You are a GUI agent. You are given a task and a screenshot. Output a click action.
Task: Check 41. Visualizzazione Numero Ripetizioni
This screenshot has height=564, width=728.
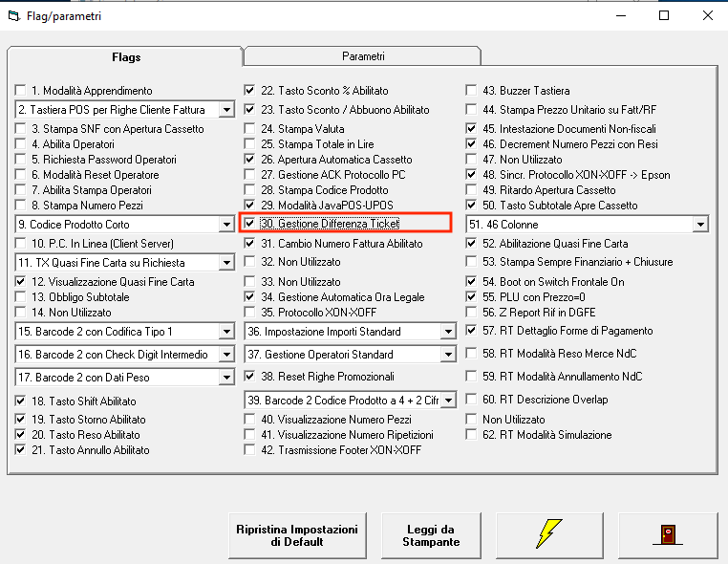point(249,434)
